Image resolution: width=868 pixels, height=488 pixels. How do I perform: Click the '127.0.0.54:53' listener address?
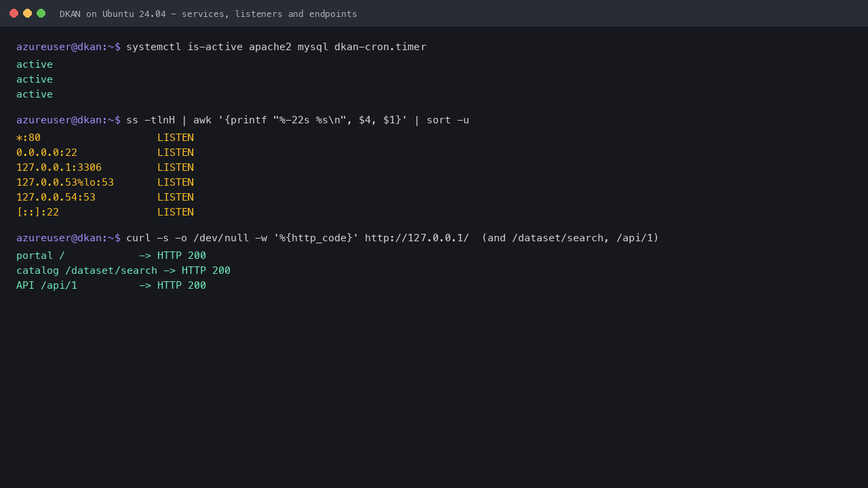[x=56, y=197]
